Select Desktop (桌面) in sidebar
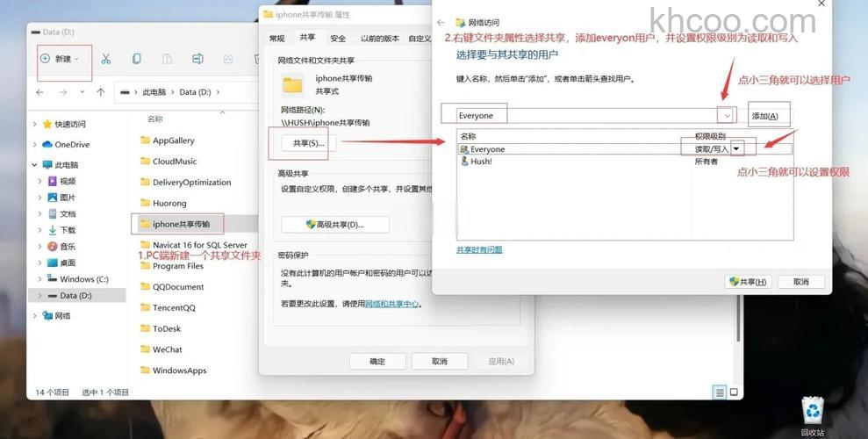 pyautogui.click(x=61, y=263)
